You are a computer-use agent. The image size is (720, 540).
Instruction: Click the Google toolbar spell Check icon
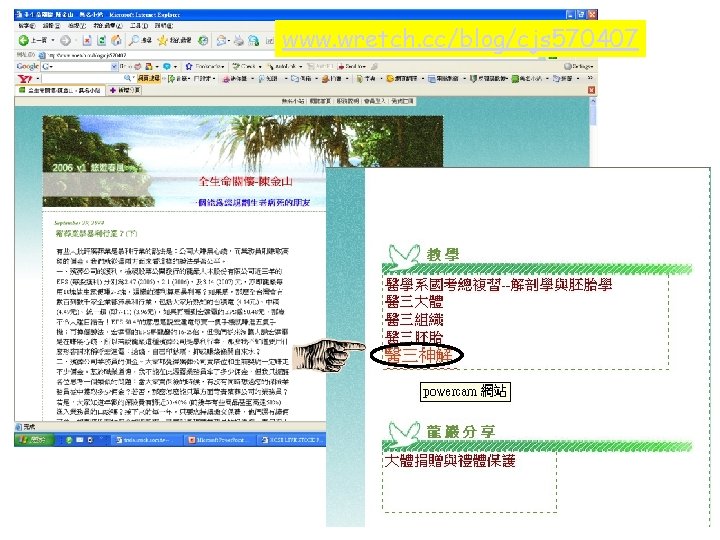[x=236, y=67]
